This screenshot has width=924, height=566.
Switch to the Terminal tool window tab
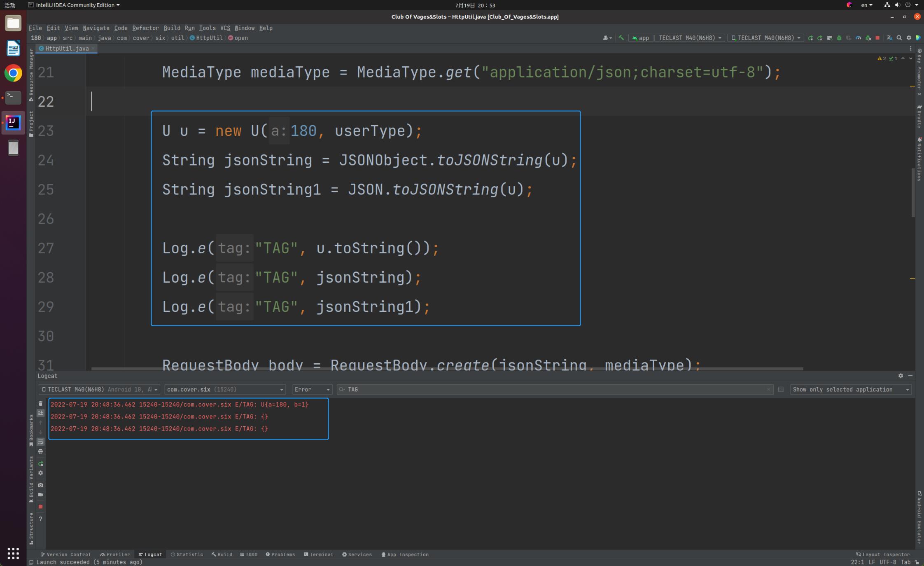319,554
